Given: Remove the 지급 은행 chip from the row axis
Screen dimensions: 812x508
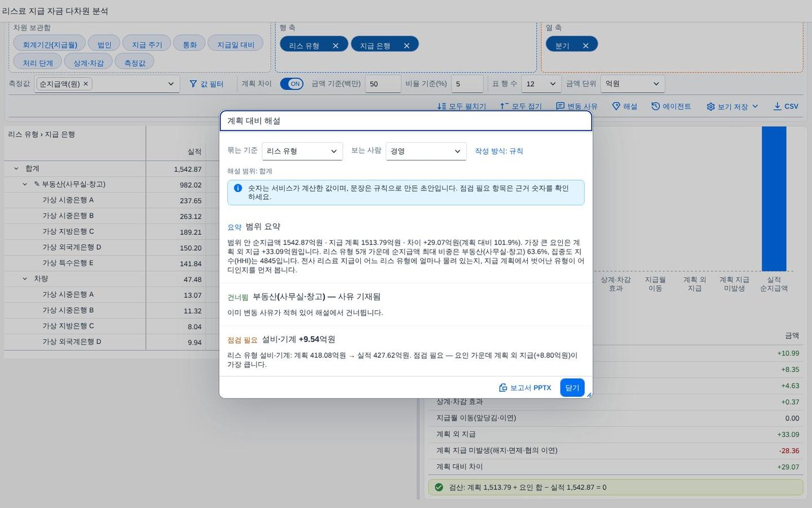Looking at the screenshot, I should click(x=407, y=46).
